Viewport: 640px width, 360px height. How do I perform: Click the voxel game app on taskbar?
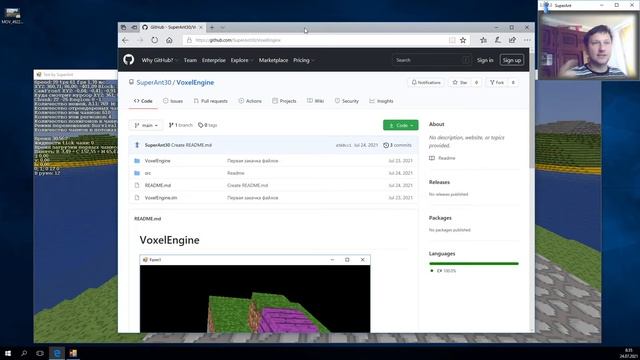[73, 353]
